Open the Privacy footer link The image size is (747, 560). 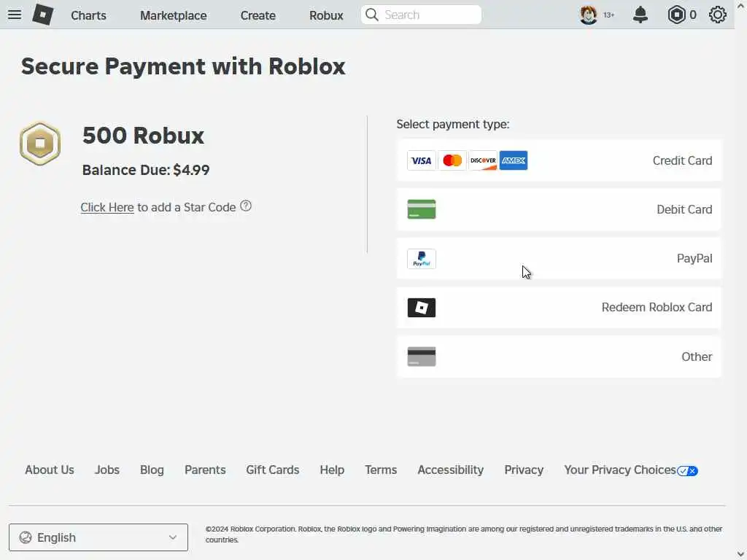coord(524,470)
